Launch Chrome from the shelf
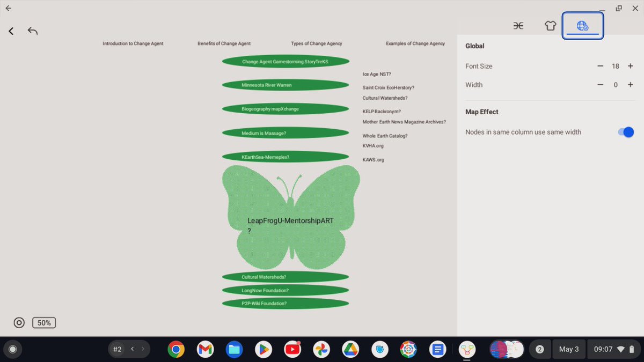 176,349
